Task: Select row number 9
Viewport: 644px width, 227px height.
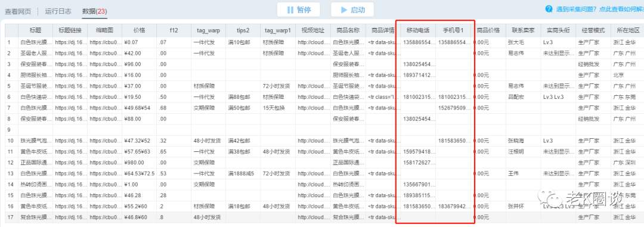Action: tap(11, 129)
